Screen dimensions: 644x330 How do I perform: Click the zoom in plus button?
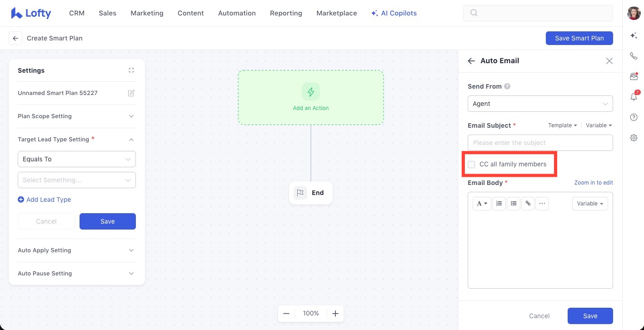[335, 314]
